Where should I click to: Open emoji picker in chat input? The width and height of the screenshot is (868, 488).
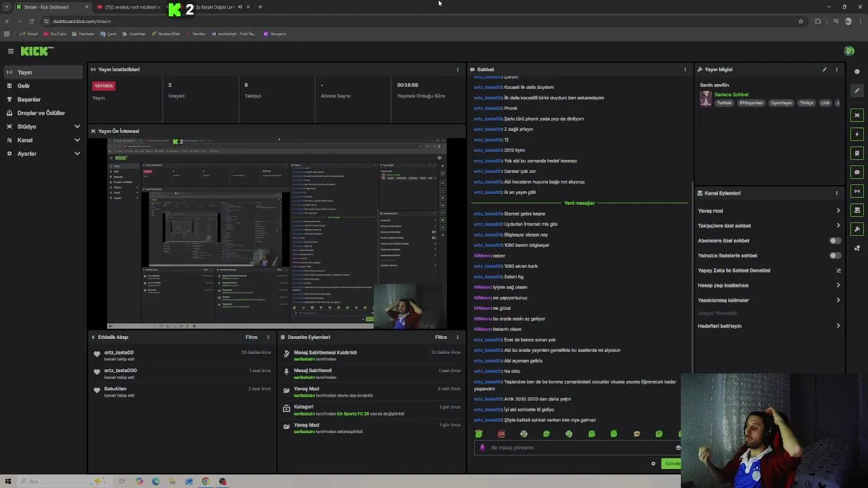(677, 447)
